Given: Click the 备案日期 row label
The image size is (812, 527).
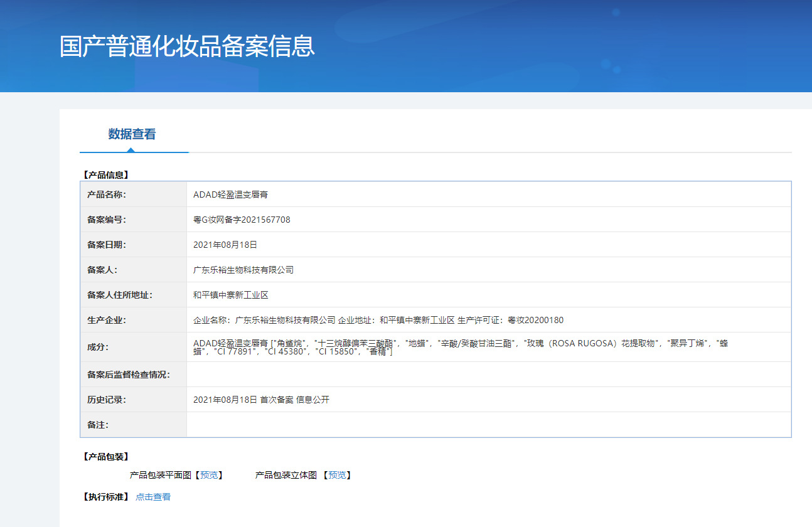Looking at the screenshot, I should (107, 245).
